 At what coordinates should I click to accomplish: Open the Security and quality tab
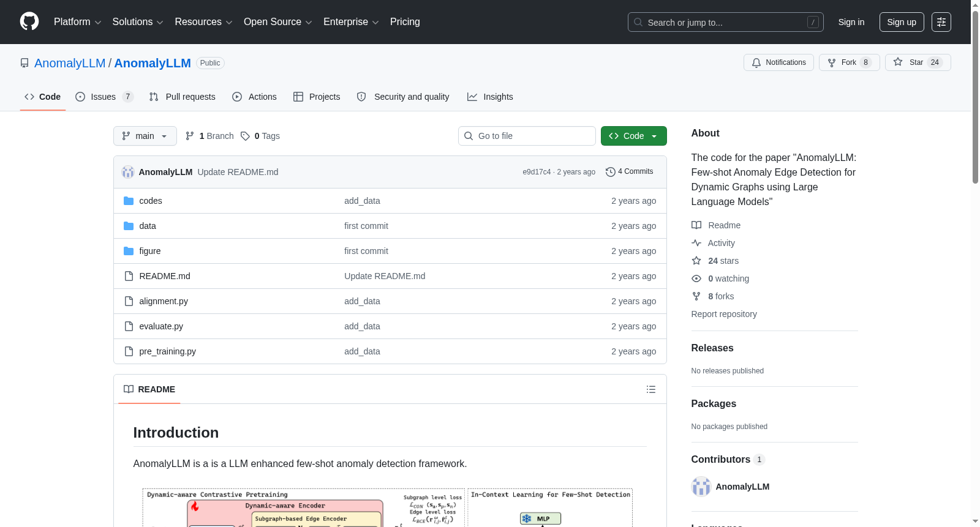coord(403,97)
